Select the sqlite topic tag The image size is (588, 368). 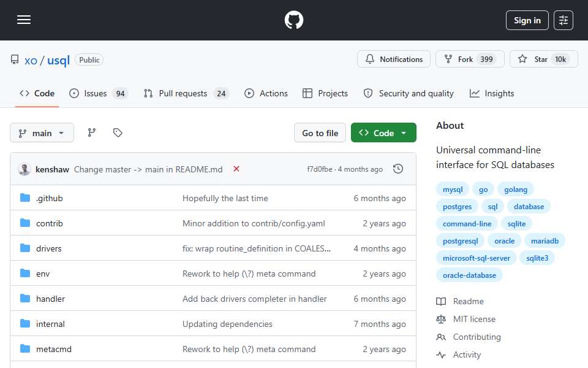[516, 224]
